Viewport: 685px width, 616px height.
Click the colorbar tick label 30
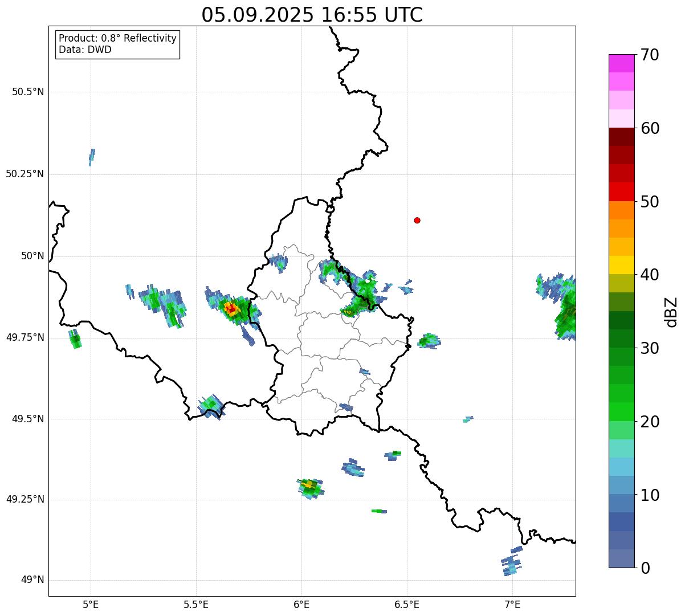[x=649, y=348]
